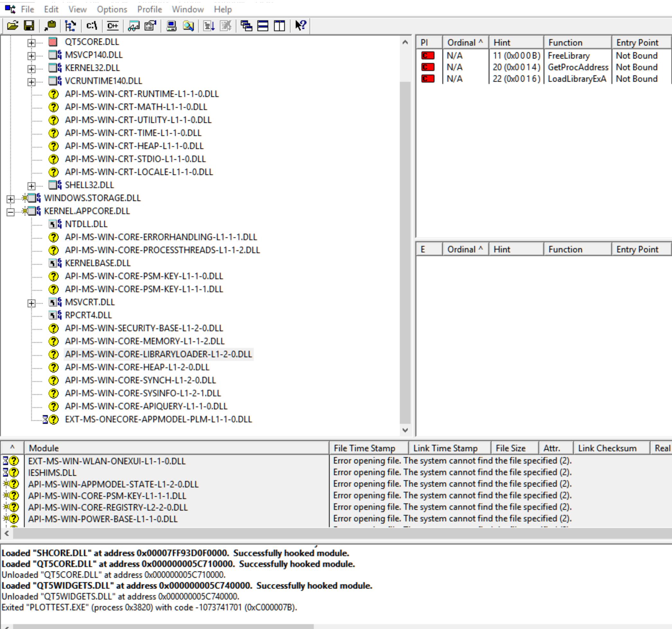The height and width of the screenshot is (629, 672).
Task: Toggle Auto Expand tree button
Action: 70,26
